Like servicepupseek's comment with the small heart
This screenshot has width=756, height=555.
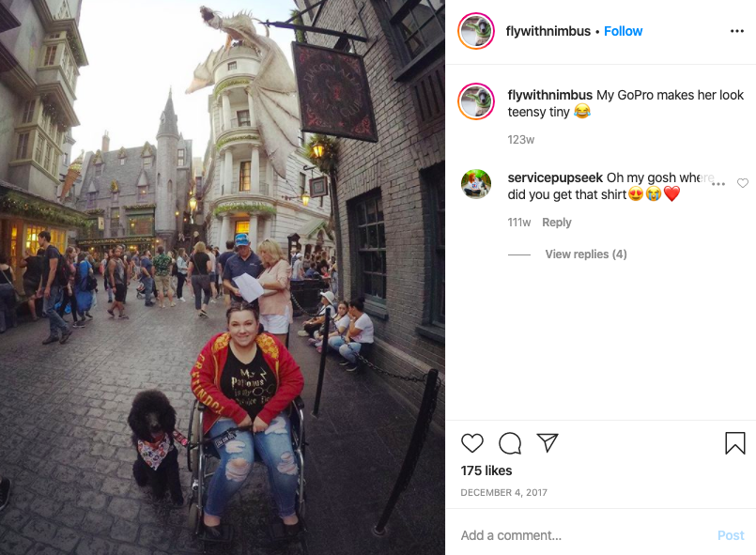pos(743,183)
